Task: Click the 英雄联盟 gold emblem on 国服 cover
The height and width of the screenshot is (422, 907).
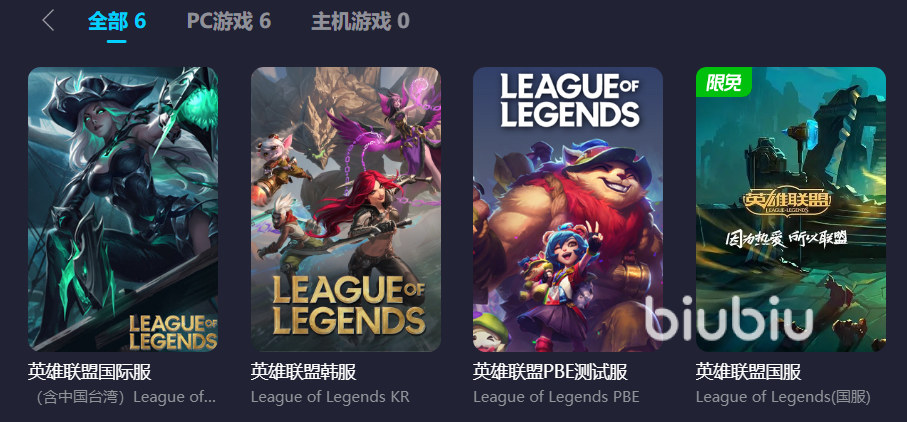Action: pyautogui.click(x=787, y=202)
